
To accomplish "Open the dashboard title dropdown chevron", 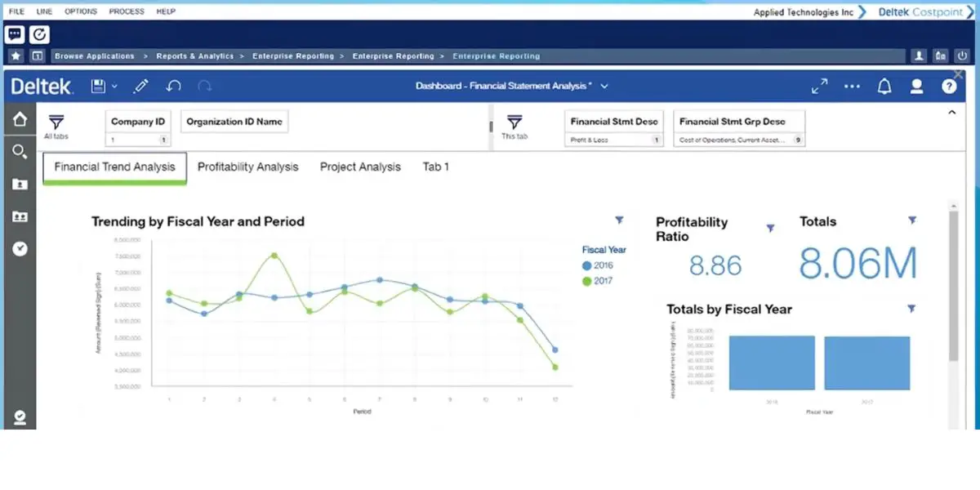I will 604,87.
